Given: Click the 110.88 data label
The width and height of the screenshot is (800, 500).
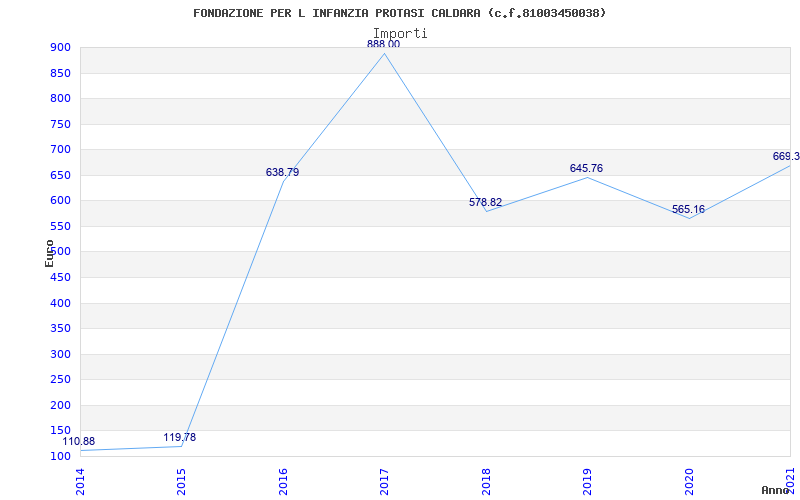Looking at the screenshot, I should point(79,442).
